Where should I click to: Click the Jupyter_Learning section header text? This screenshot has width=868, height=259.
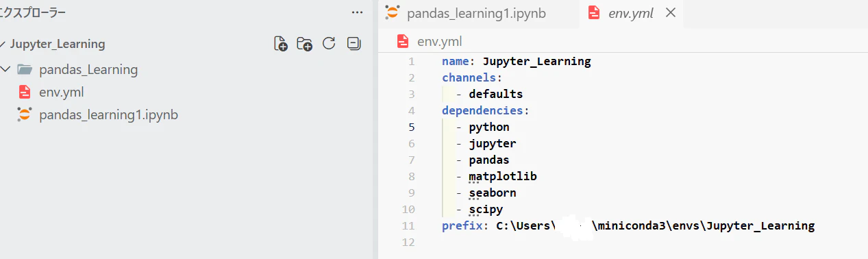(58, 44)
